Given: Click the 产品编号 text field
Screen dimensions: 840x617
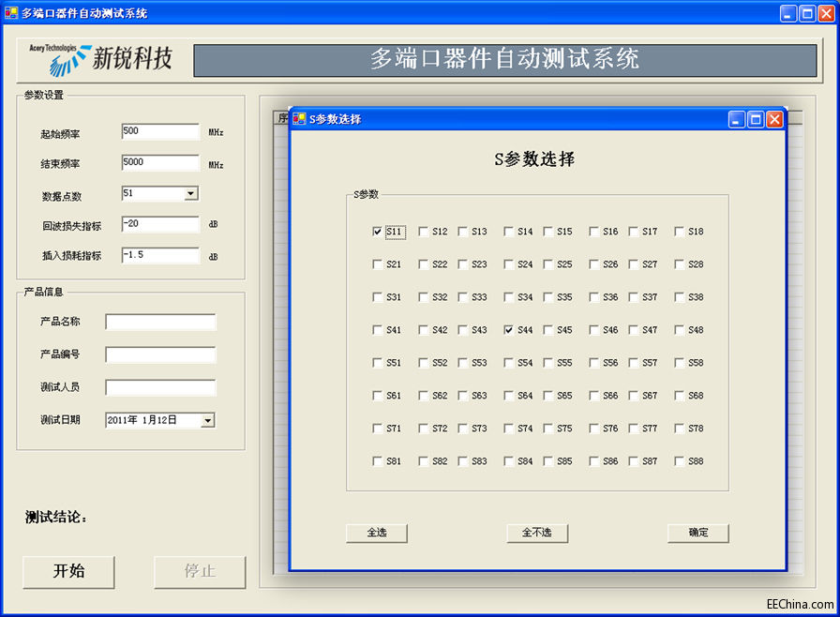Looking at the screenshot, I should point(160,355).
